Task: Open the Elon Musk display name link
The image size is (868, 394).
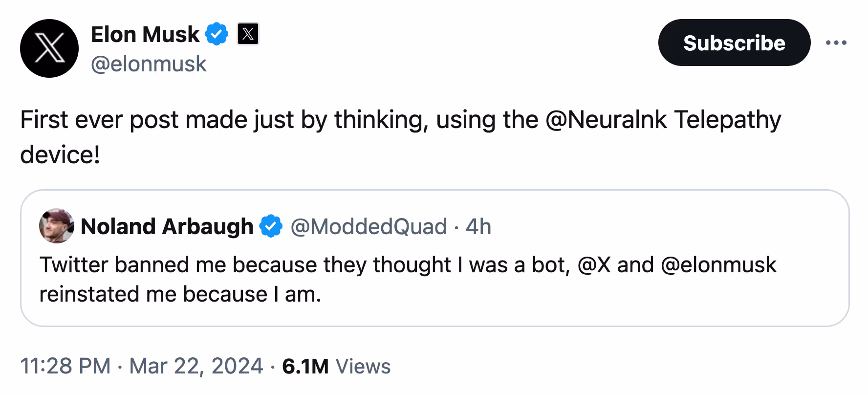Action: point(145,35)
